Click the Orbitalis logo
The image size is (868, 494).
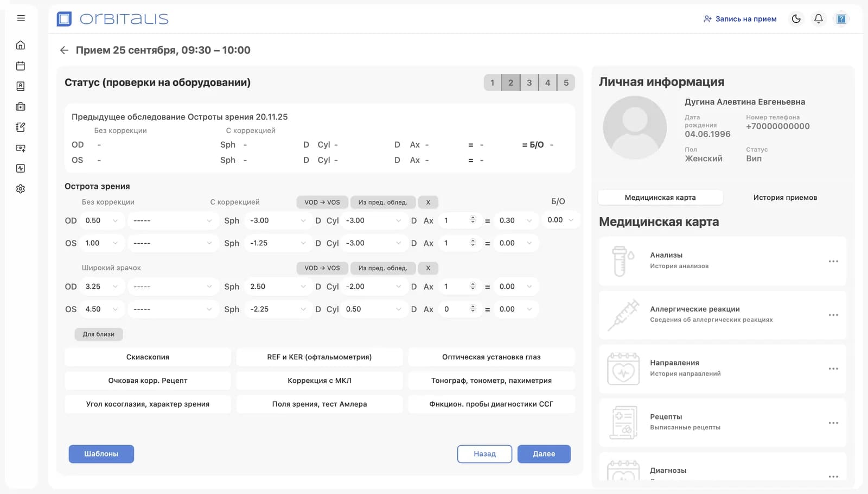113,19
